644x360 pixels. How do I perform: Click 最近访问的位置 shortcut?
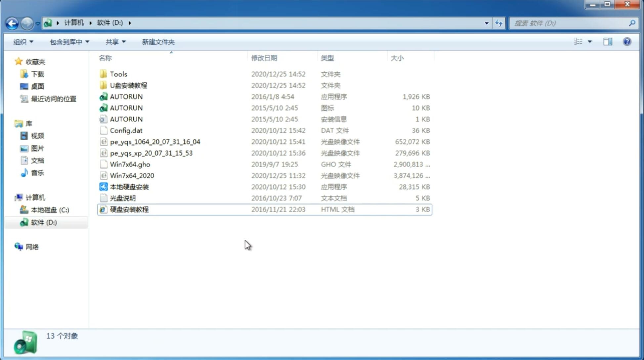point(53,98)
